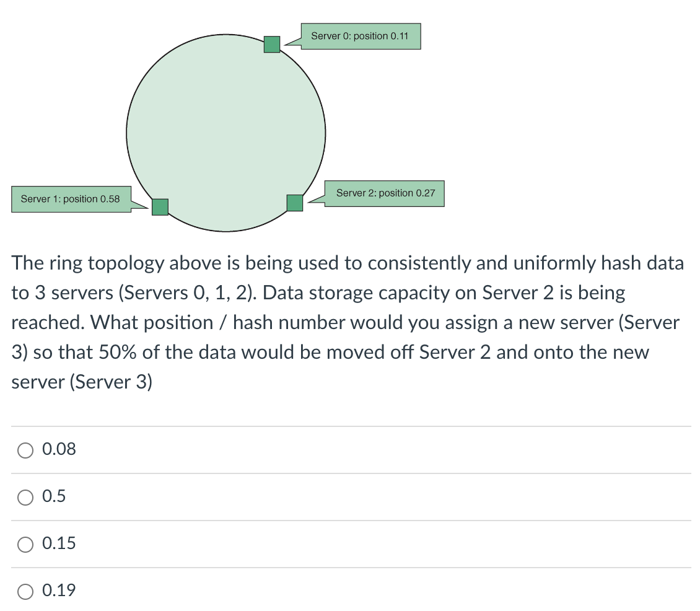
Task: Select the 0.08 answer option
Action: (25, 450)
